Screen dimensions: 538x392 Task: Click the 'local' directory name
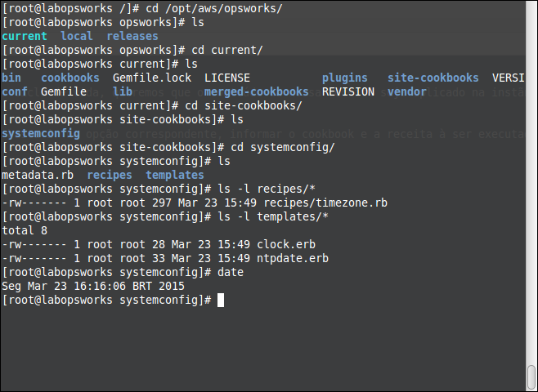(77, 36)
